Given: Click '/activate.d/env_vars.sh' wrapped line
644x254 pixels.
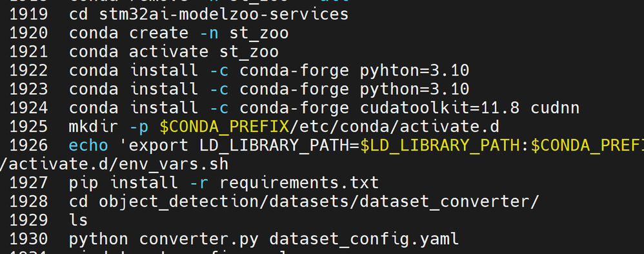Looking at the screenshot, I should click(x=114, y=164).
